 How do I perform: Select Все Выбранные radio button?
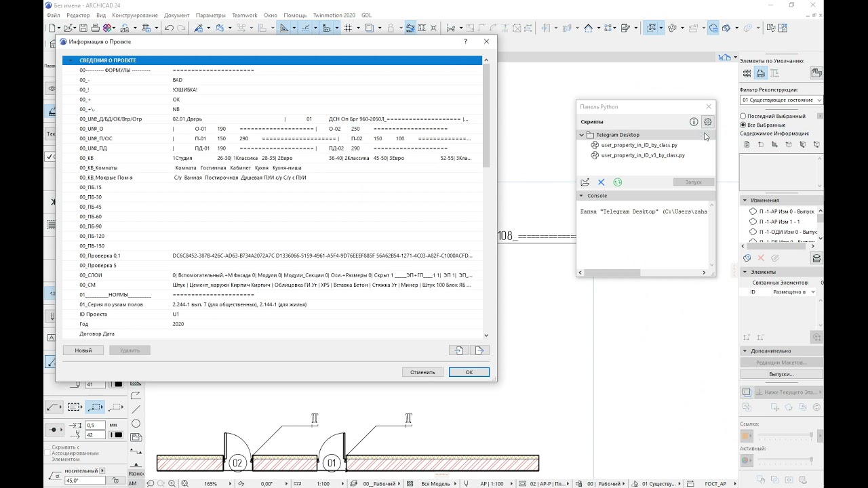pyautogui.click(x=743, y=125)
